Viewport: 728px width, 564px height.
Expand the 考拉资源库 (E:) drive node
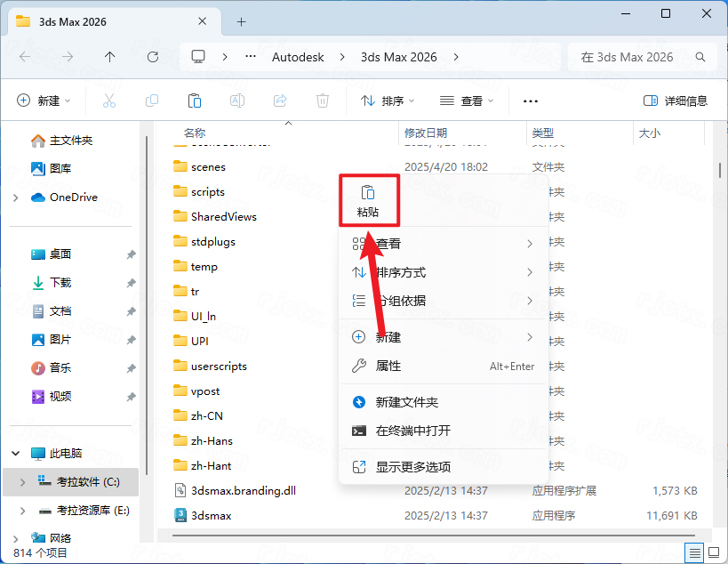tap(22, 511)
